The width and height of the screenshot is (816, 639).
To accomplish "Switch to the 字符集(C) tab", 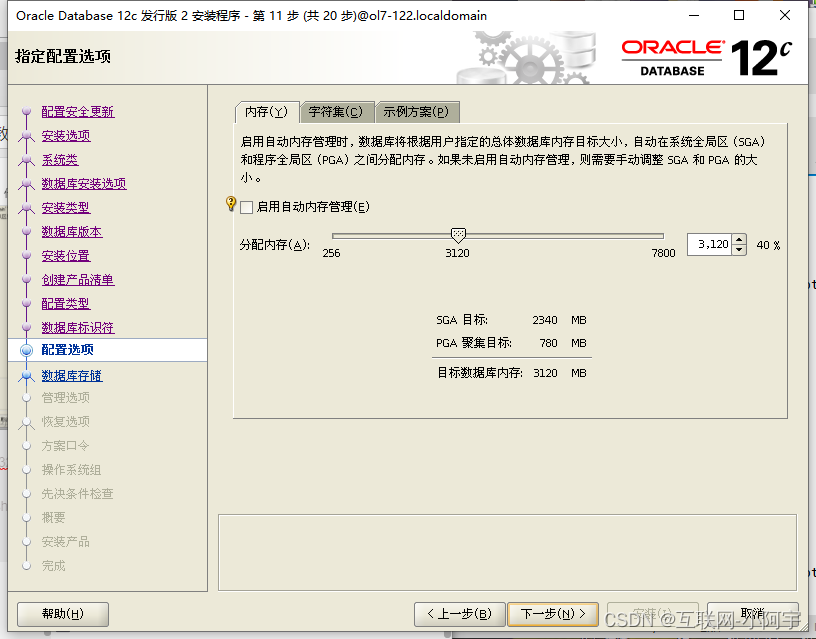I will pyautogui.click(x=336, y=112).
